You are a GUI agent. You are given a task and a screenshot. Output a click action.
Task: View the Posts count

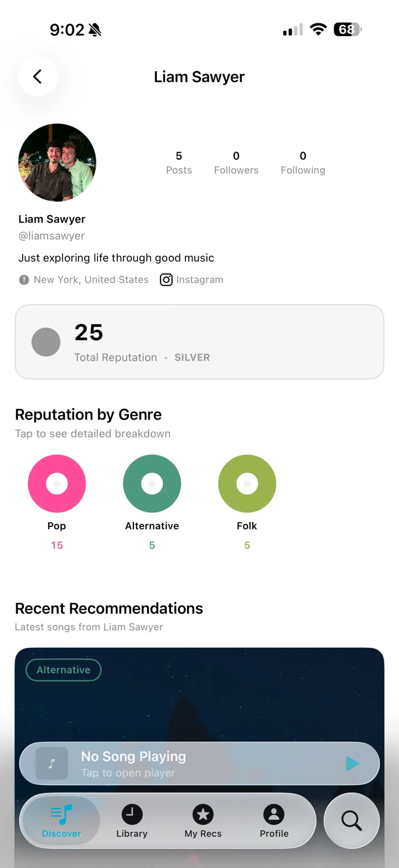tap(179, 162)
